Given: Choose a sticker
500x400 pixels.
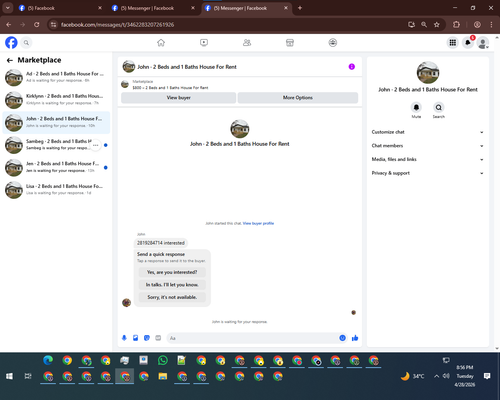Looking at the screenshot, I should click(x=147, y=338).
